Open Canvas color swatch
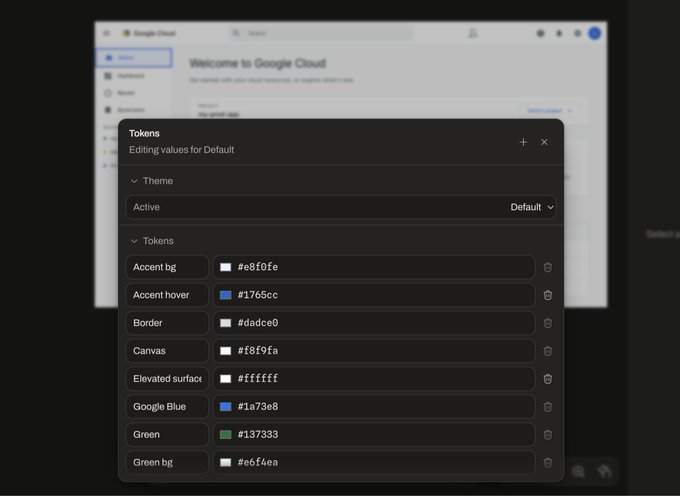 click(226, 351)
